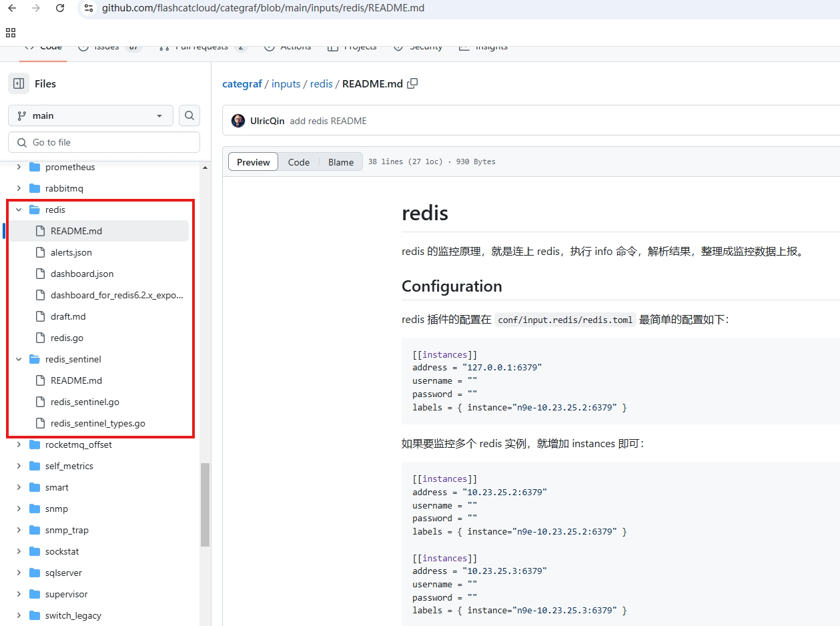Click the Configuration heading
This screenshot has height=626, width=840.
click(x=452, y=286)
